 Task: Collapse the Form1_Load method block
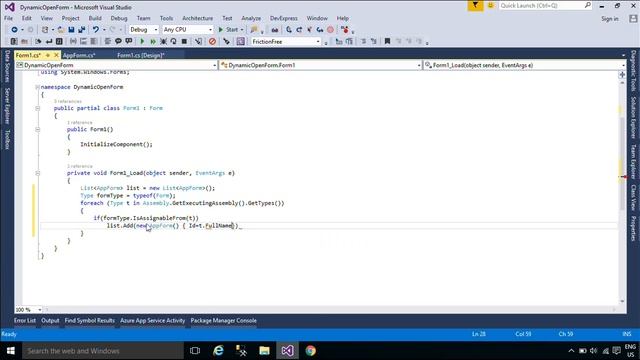(x=37, y=173)
